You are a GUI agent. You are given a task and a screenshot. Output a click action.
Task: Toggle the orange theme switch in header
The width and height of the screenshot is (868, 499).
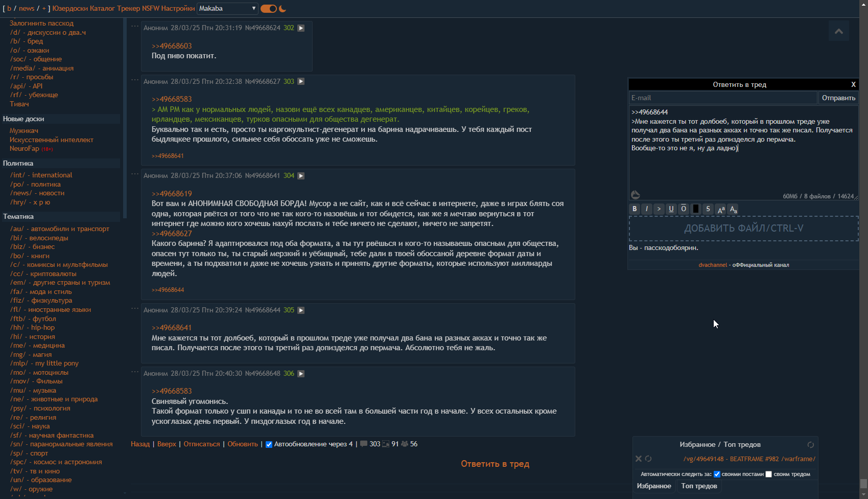pos(269,9)
